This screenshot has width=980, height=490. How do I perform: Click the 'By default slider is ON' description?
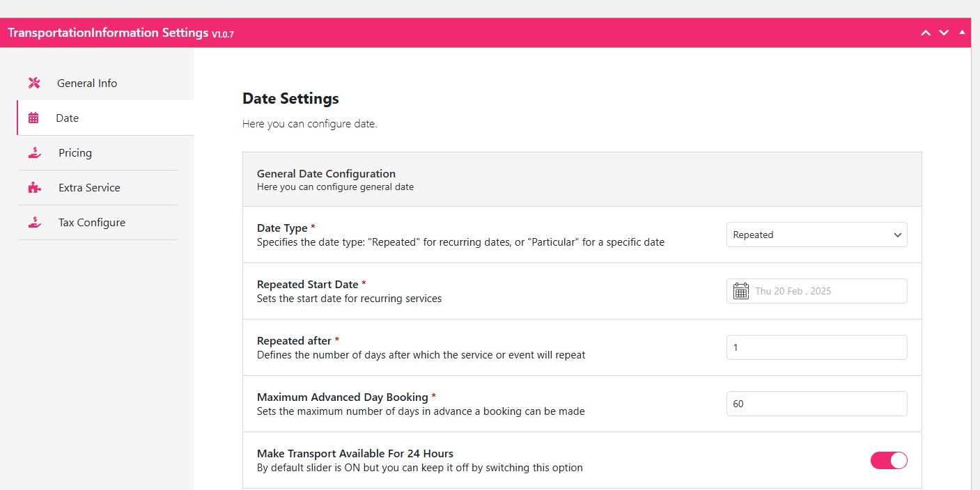(x=420, y=468)
